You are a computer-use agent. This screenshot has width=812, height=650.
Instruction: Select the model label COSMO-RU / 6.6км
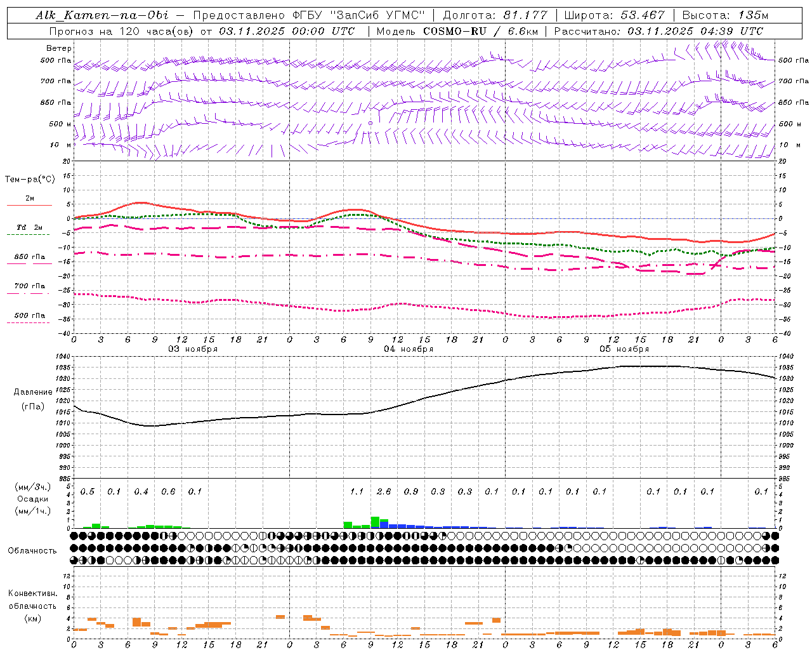point(480,31)
